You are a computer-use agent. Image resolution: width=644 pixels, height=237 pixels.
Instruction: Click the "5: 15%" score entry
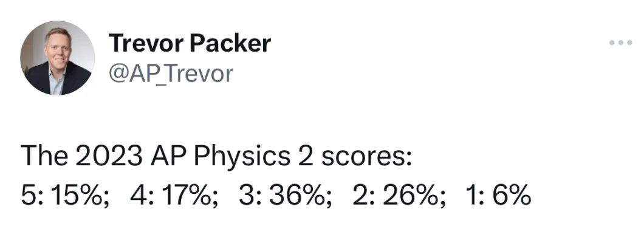65,196
